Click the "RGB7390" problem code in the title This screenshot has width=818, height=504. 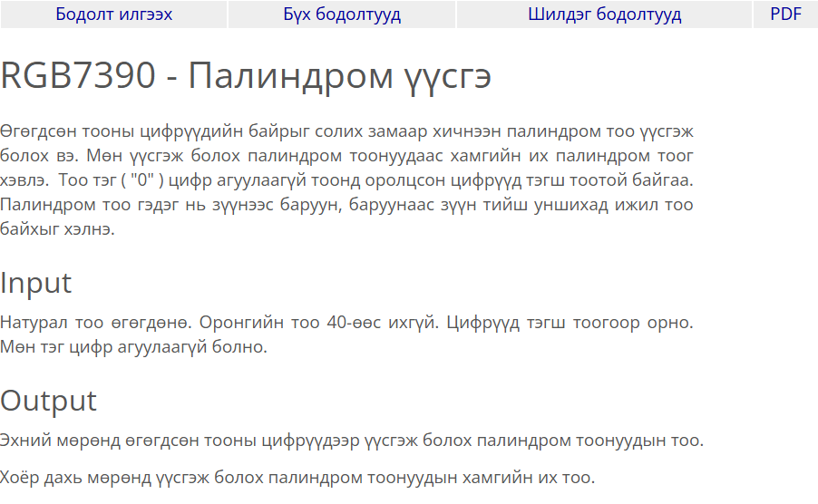click(x=78, y=76)
